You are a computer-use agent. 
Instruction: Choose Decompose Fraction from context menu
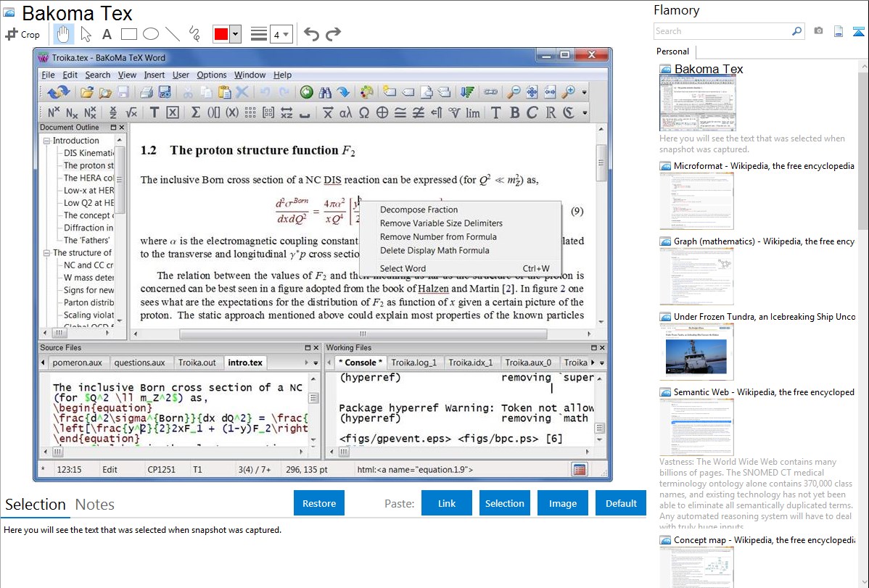tap(419, 210)
